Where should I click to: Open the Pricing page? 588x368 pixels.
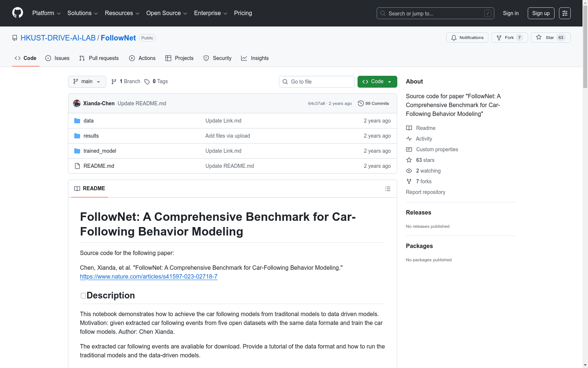pyautogui.click(x=243, y=13)
